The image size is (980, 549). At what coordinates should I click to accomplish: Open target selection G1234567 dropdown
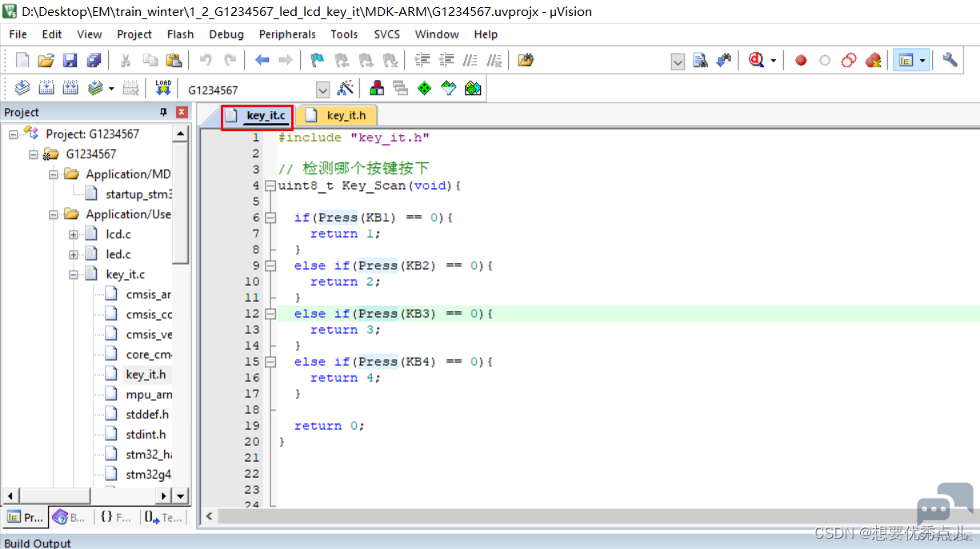(x=323, y=90)
